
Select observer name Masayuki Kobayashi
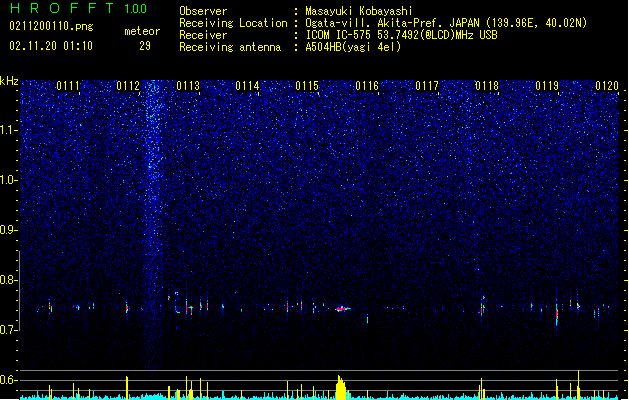tap(359, 11)
